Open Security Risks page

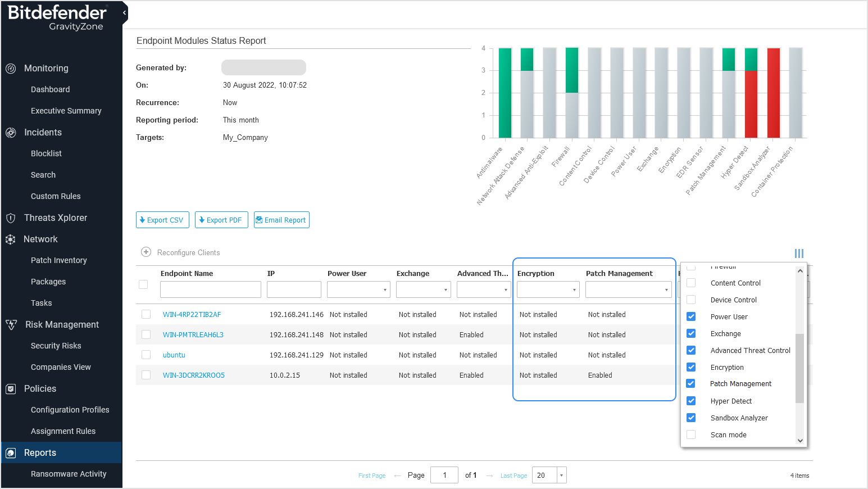(x=56, y=346)
